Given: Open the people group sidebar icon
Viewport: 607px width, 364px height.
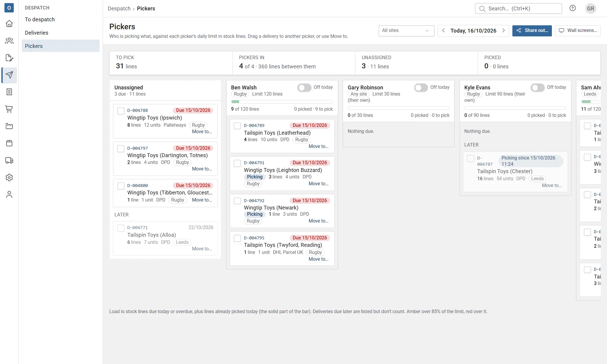Looking at the screenshot, I should (9, 41).
